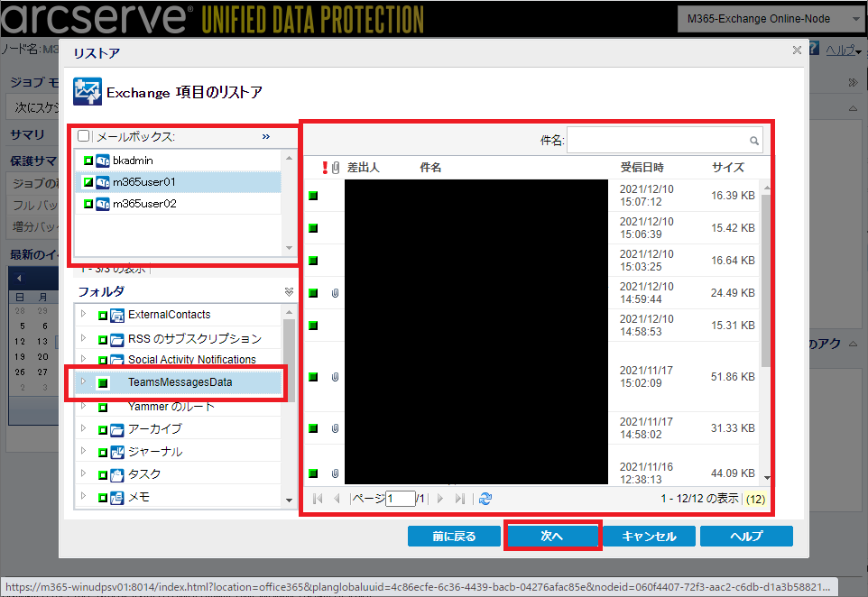Click the date 2021/12/10 15:03:25
The width and height of the screenshot is (868, 597).
click(x=647, y=260)
